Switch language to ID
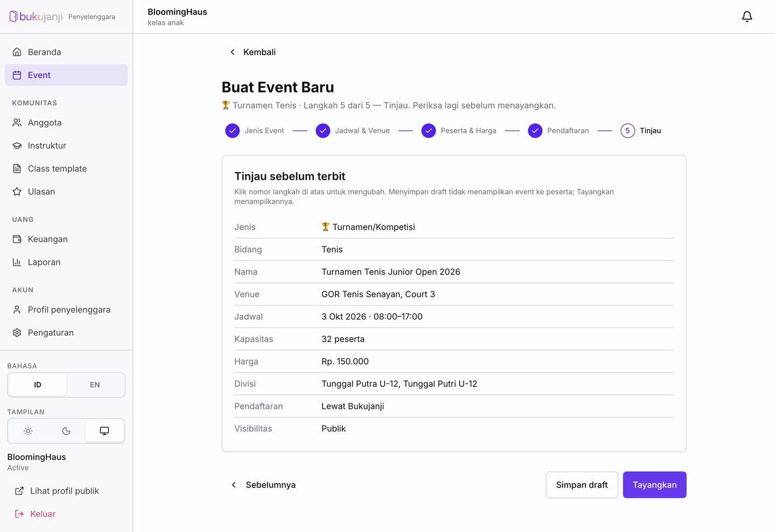 point(38,385)
